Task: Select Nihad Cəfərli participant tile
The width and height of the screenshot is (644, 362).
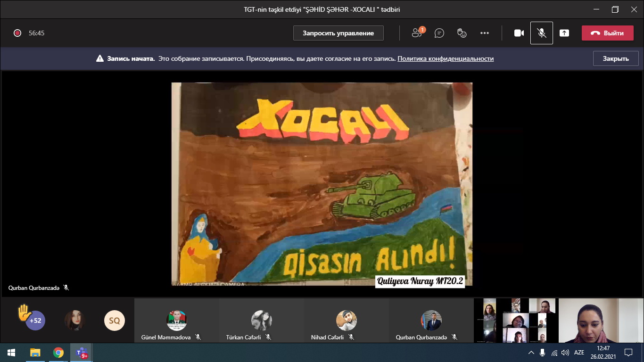Action: [x=347, y=321]
